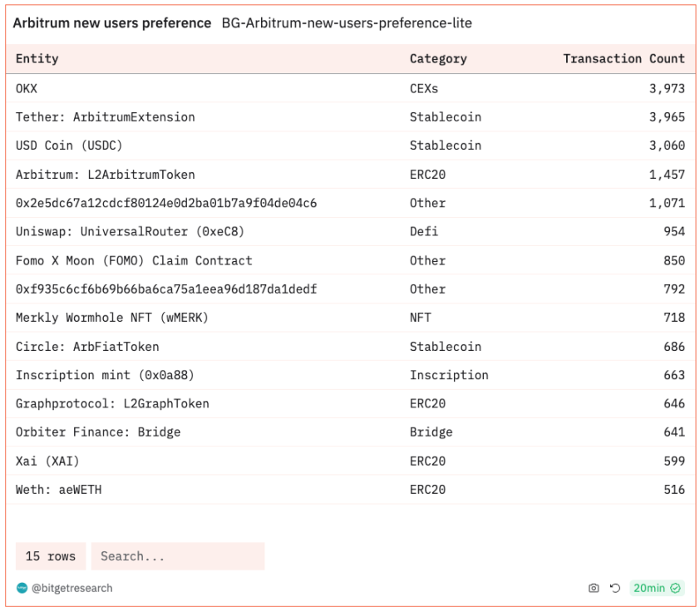The width and height of the screenshot is (700, 612).
Task: Select the Weth: aeWETH entity cell
Action: 59,490
